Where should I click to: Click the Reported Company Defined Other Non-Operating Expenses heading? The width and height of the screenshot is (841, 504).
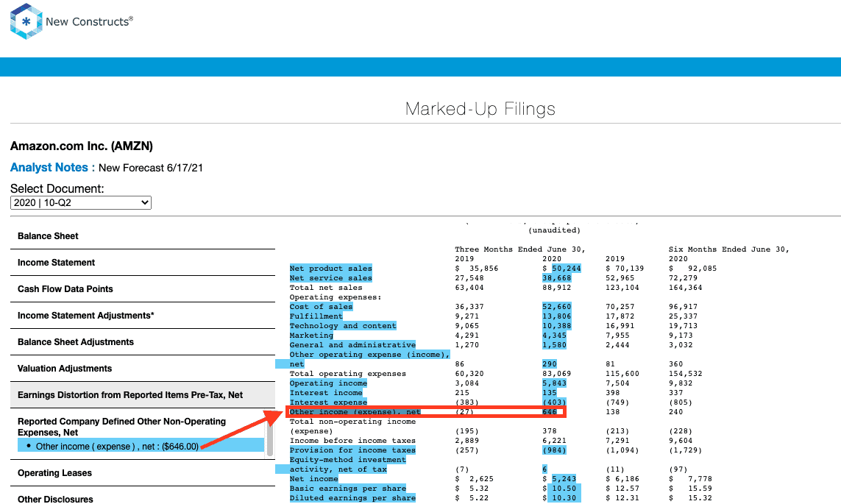point(121,427)
